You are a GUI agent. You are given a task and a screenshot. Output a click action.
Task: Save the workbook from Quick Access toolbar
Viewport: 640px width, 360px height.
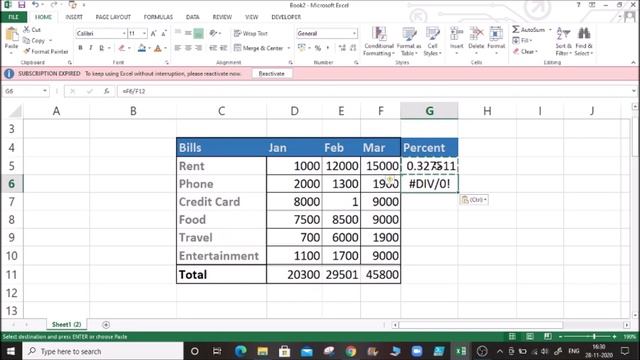(21, 5)
